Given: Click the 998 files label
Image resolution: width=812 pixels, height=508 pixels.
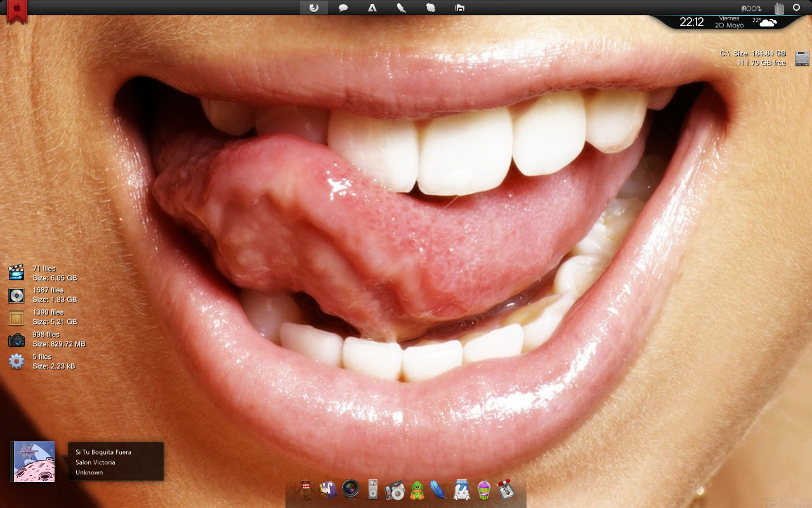Looking at the screenshot, I should tap(46, 335).
